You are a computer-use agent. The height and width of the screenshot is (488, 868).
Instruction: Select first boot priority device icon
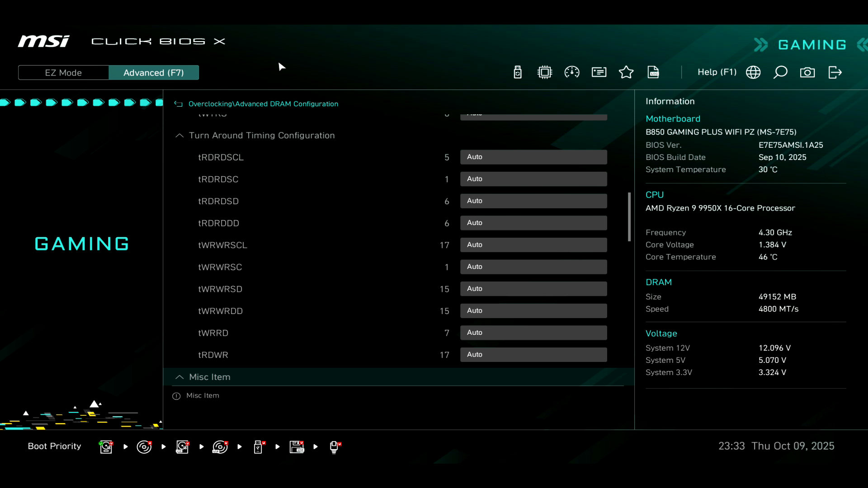click(x=106, y=447)
